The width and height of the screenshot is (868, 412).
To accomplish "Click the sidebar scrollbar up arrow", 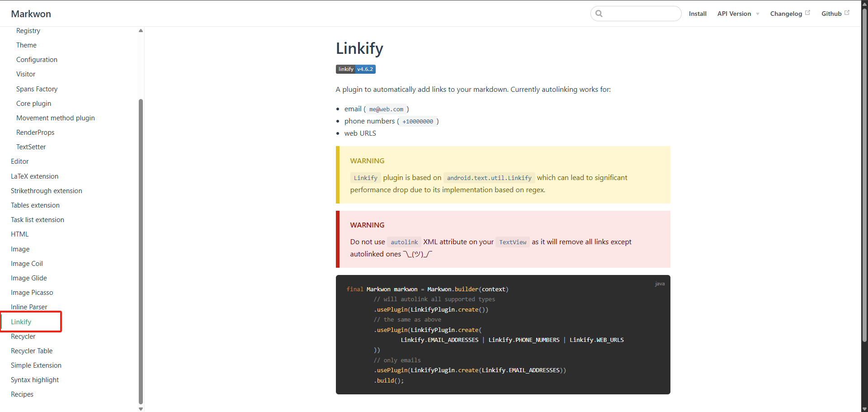I will click(141, 30).
